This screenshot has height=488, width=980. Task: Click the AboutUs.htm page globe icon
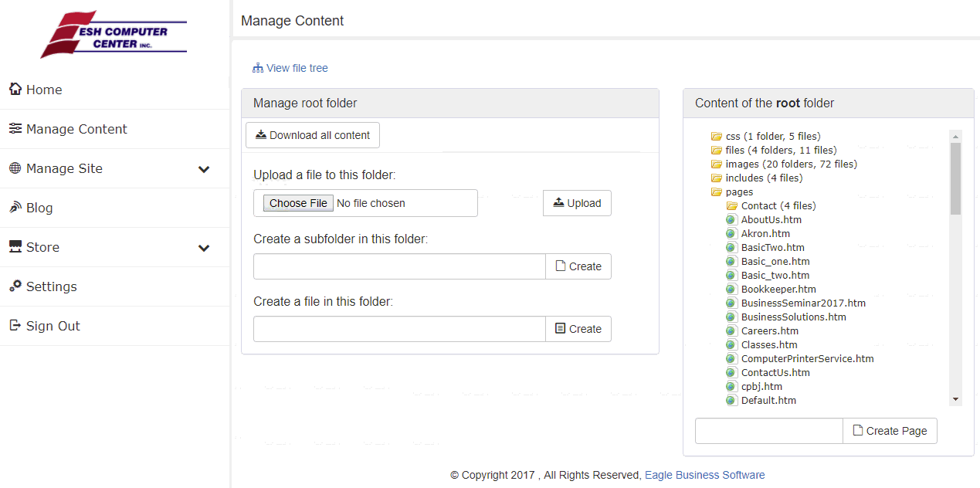click(x=731, y=220)
